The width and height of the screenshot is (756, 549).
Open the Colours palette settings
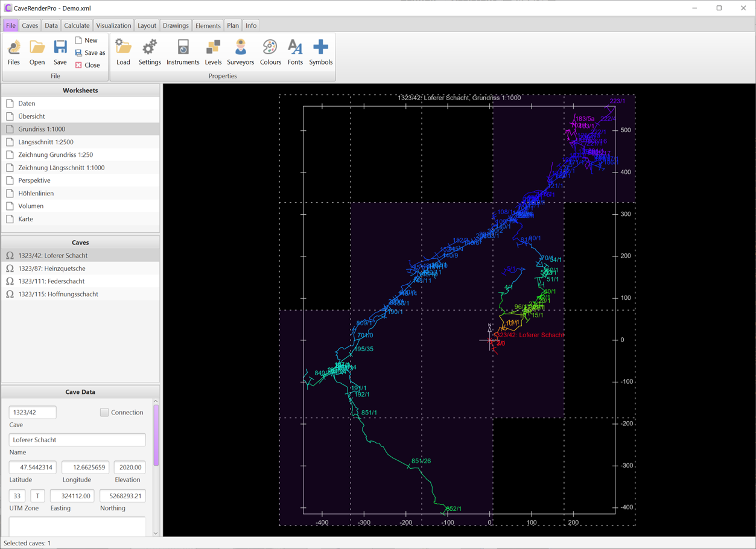coord(270,52)
